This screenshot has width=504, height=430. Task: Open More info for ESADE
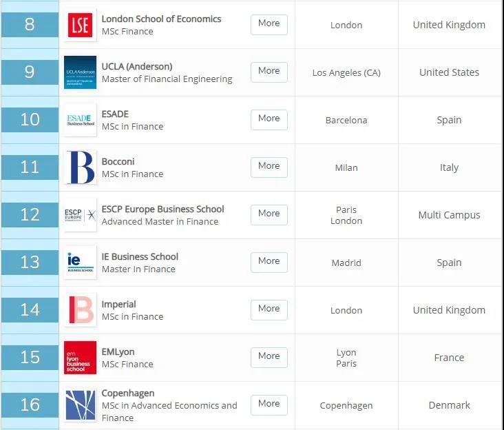[x=269, y=120]
